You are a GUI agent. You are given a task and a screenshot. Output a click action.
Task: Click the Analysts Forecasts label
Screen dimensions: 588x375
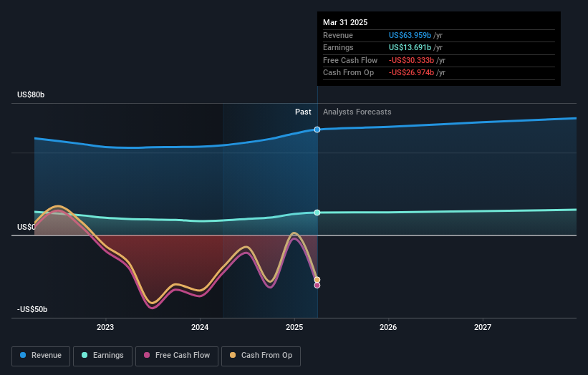click(357, 112)
